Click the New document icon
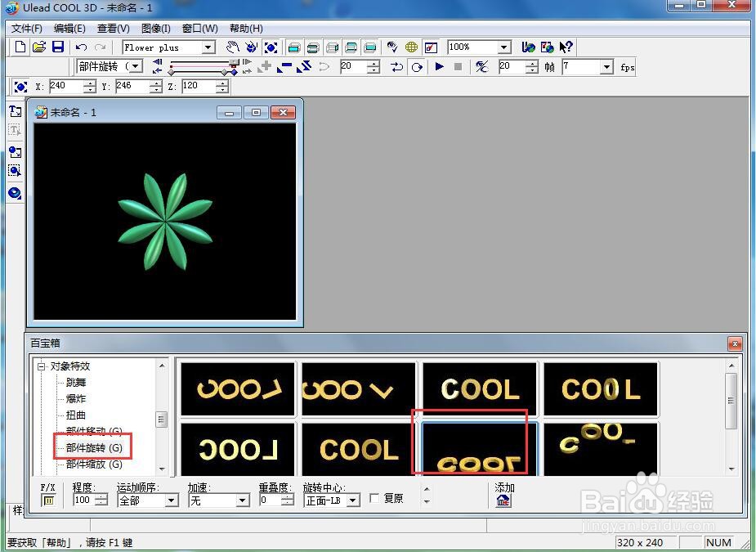 tap(20, 47)
